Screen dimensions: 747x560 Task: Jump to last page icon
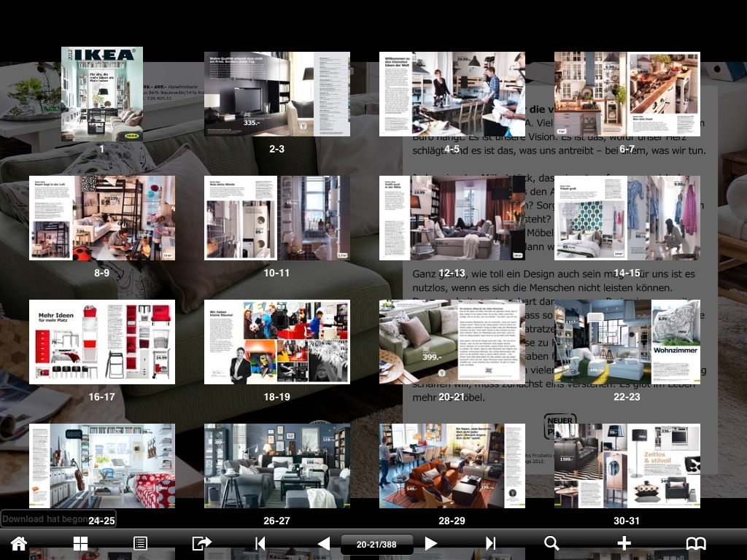click(491, 543)
